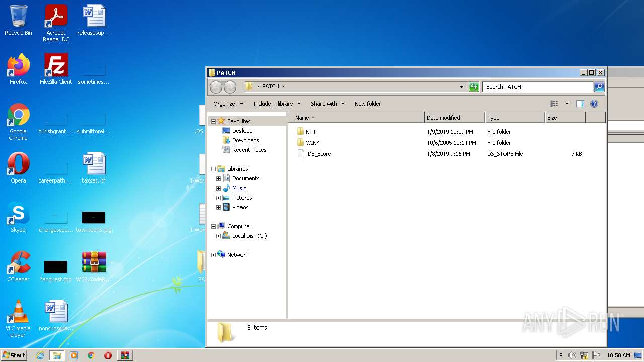Click the Explorer Back arrow button
Screen dimensions: 644x362
coord(216,87)
